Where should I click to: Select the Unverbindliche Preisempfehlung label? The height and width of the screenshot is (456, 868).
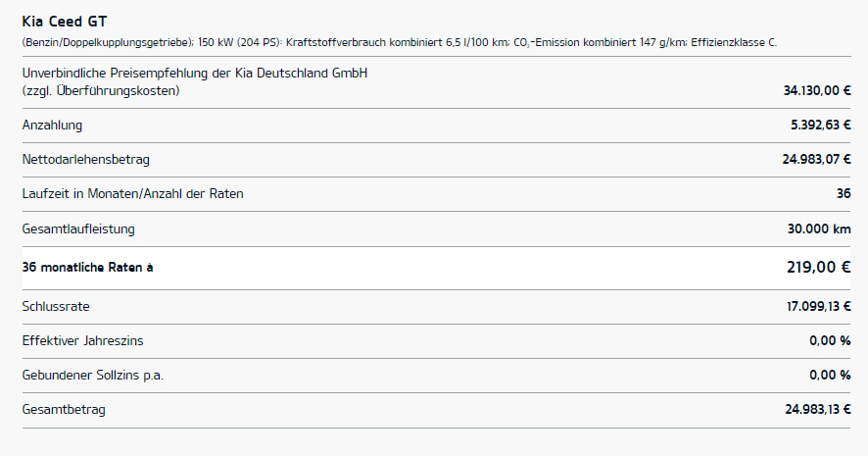(x=195, y=74)
